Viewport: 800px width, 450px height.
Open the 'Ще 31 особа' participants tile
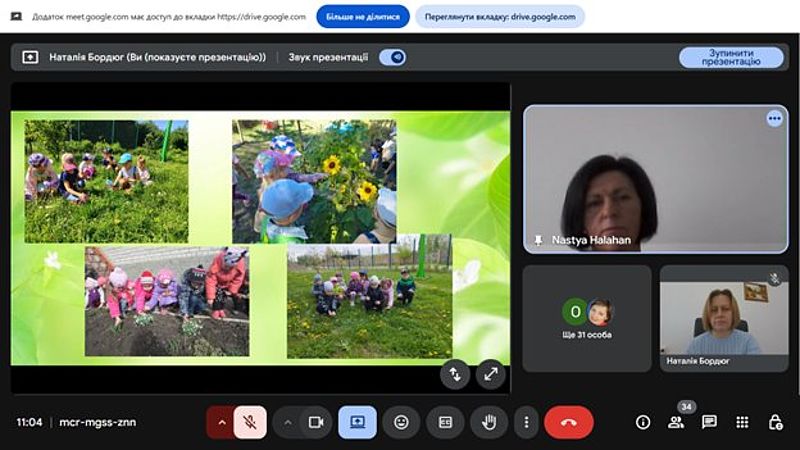click(x=587, y=318)
